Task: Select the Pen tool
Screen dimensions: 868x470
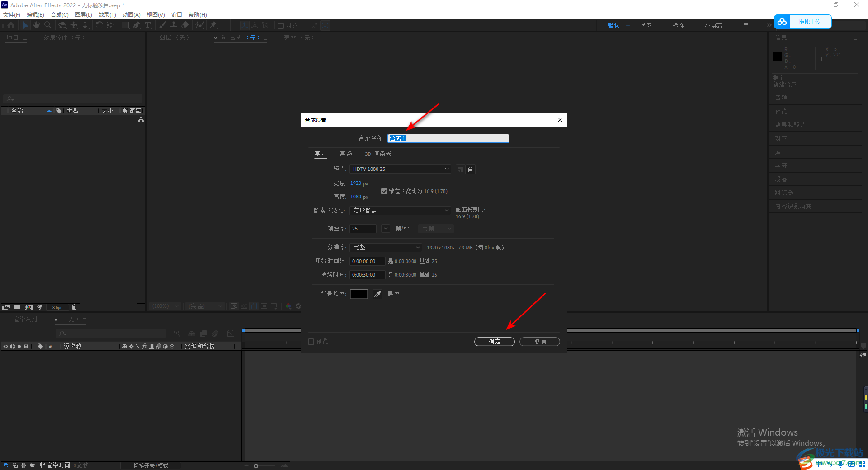Action: coord(137,25)
